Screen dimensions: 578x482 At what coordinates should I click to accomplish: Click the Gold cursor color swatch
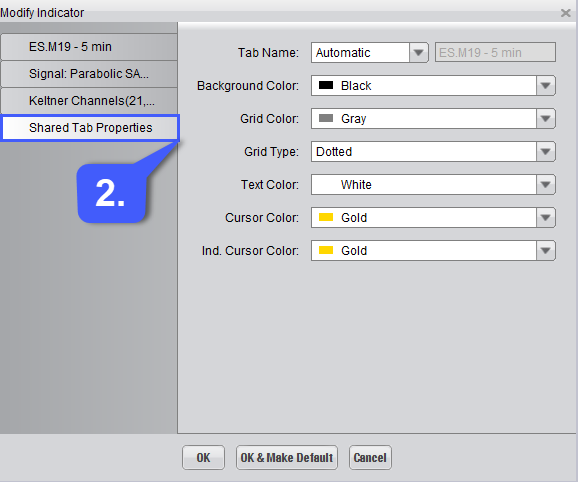coord(326,217)
